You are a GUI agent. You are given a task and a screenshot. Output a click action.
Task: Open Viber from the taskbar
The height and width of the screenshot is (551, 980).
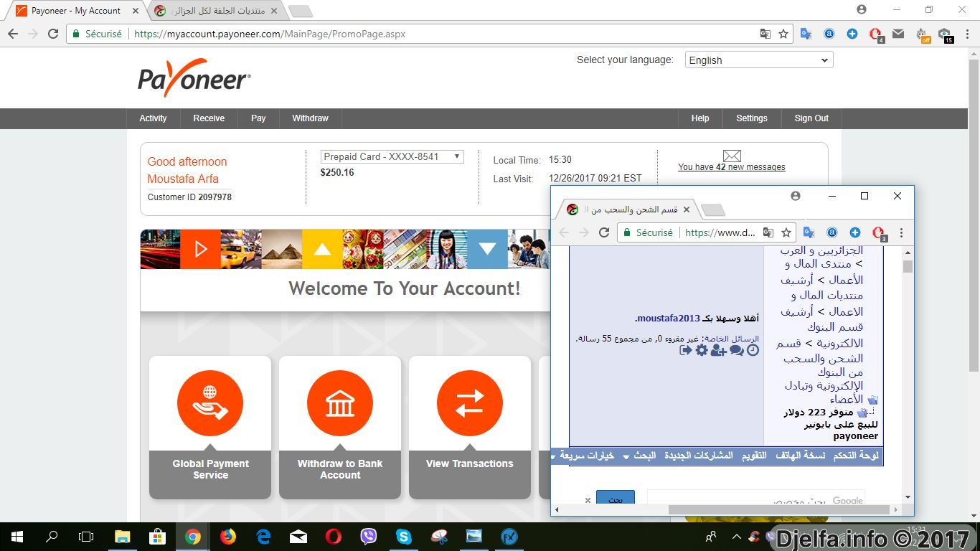[x=369, y=536]
